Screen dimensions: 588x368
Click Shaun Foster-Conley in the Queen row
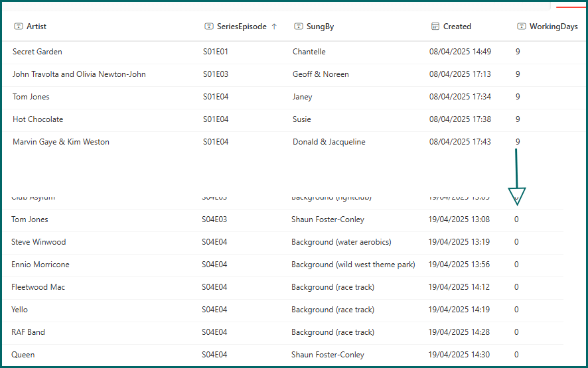tap(328, 355)
